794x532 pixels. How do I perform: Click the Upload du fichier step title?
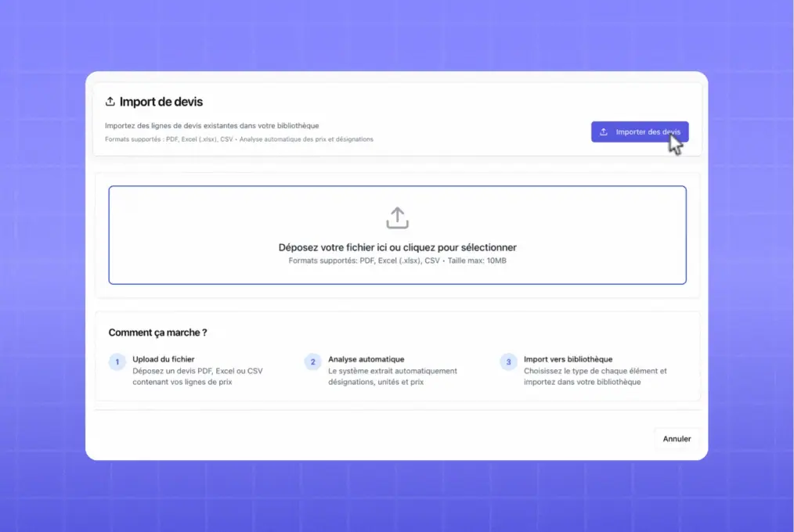click(x=164, y=359)
